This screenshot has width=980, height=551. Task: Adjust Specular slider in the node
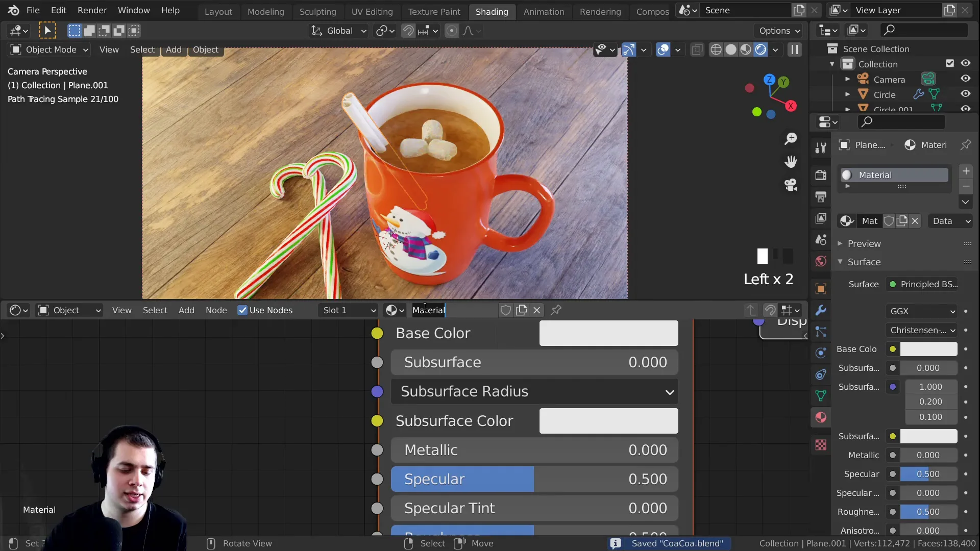pyautogui.click(x=534, y=479)
